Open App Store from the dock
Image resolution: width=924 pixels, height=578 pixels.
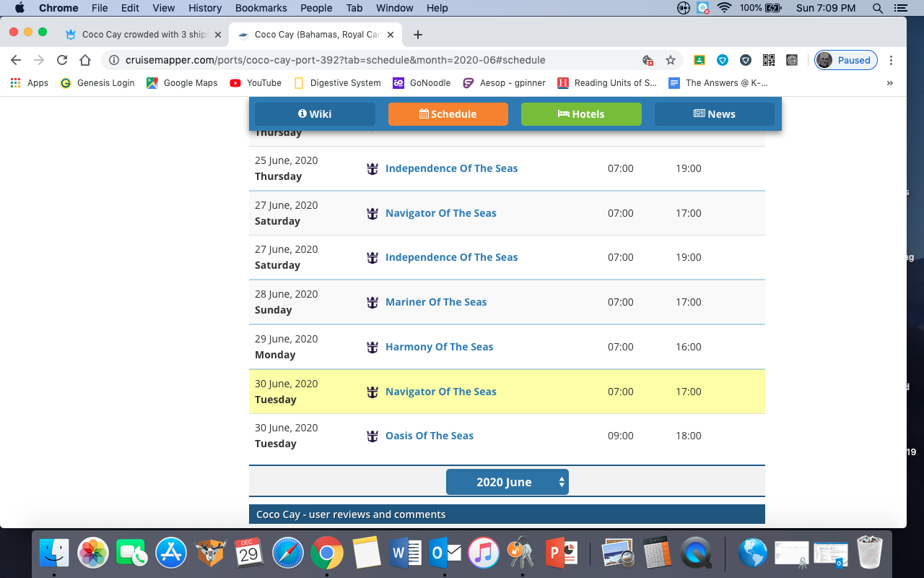click(171, 554)
